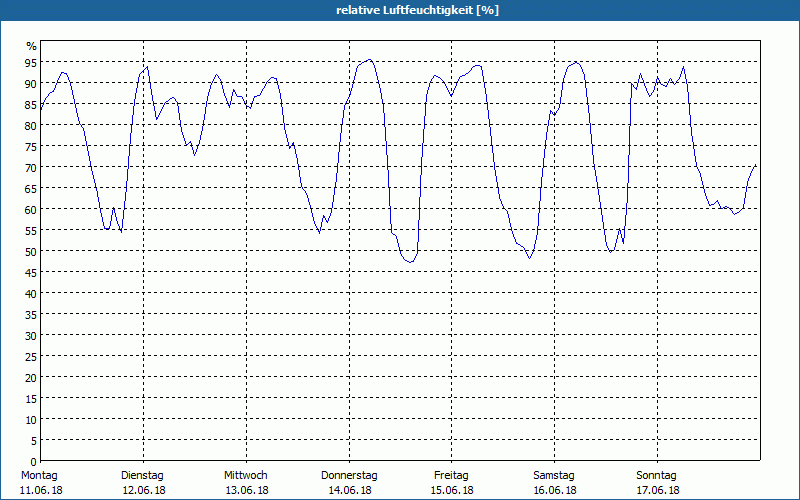The image size is (800, 500).
Task: Click the "%" unit label above the y-axis
Action: pos(31,46)
